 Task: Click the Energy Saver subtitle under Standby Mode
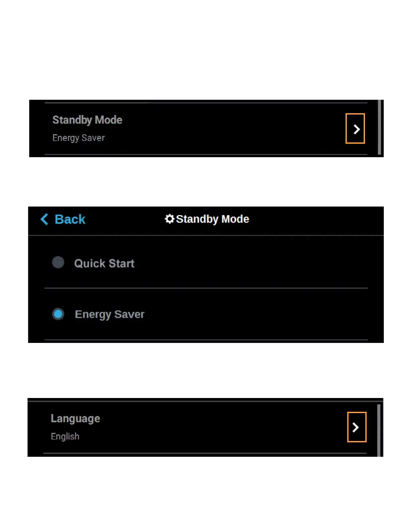[x=79, y=138]
